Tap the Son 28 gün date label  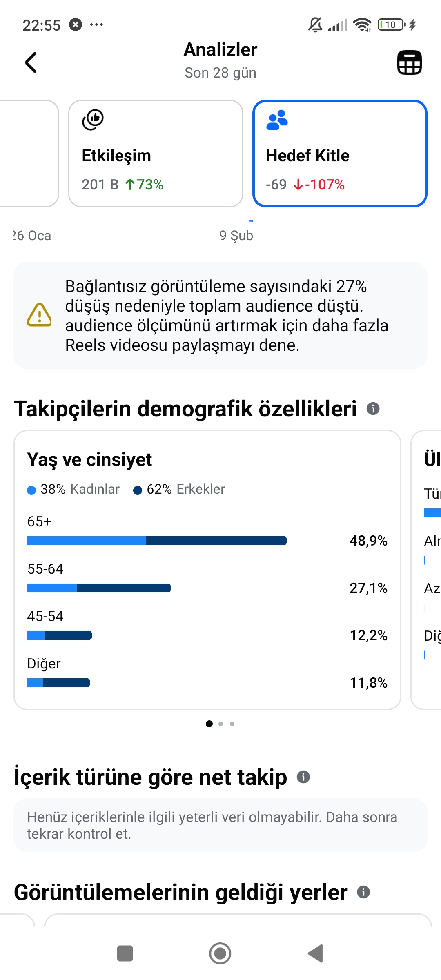[x=220, y=73]
